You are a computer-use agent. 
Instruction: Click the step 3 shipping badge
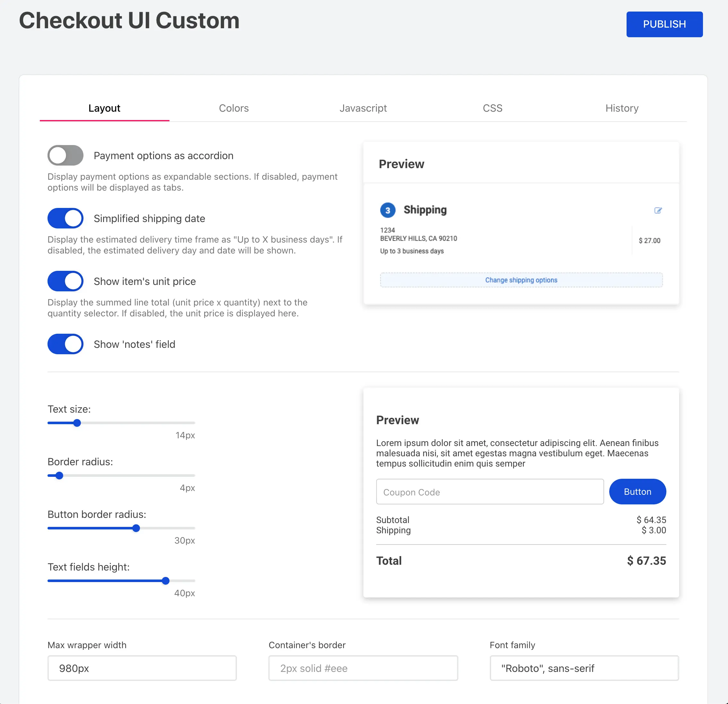[387, 210]
